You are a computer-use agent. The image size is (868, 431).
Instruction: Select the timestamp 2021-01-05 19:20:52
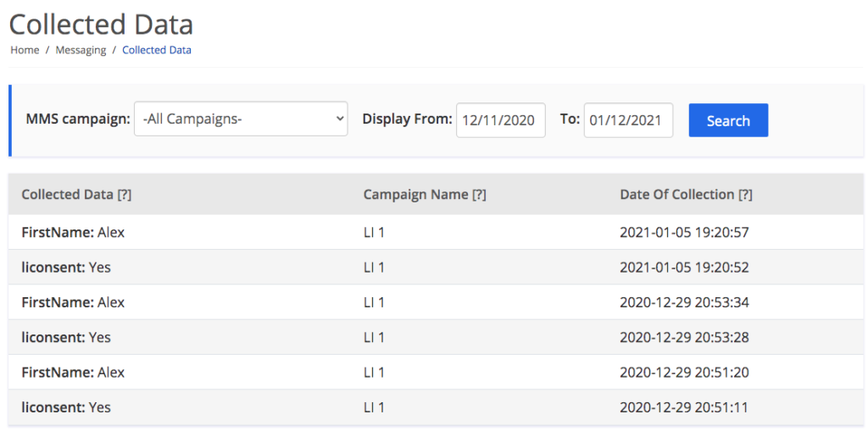coord(684,268)
